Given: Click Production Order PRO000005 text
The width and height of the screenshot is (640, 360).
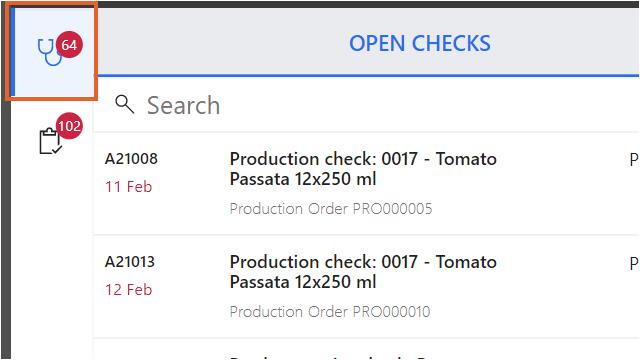Looking at the screenshot, I should click(x=331, y=209).
